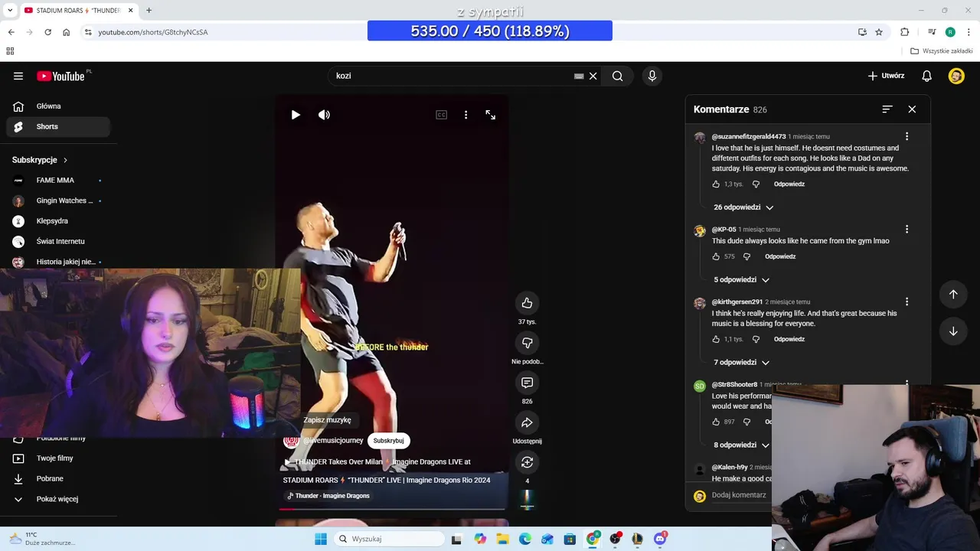Expand 8 odpowiedzi replies
Viewport: 980px width, 551px height.
pyautogui.click(x=741, y=445)
